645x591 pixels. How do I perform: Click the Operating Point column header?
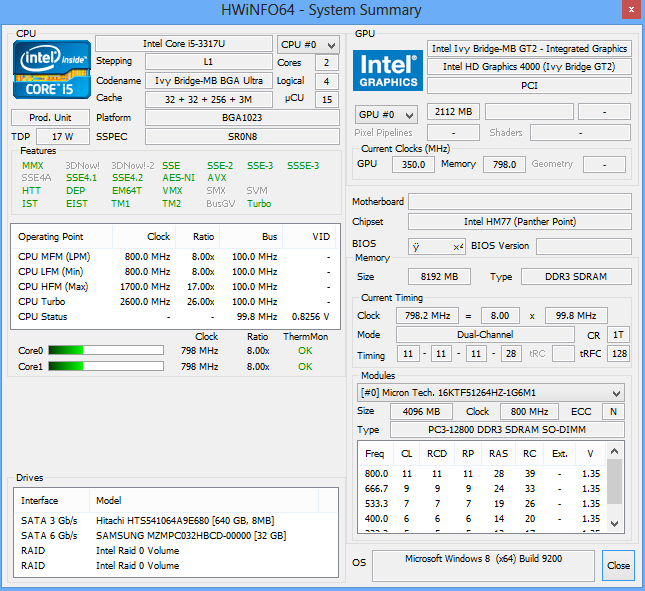click(x=62, y=237)
